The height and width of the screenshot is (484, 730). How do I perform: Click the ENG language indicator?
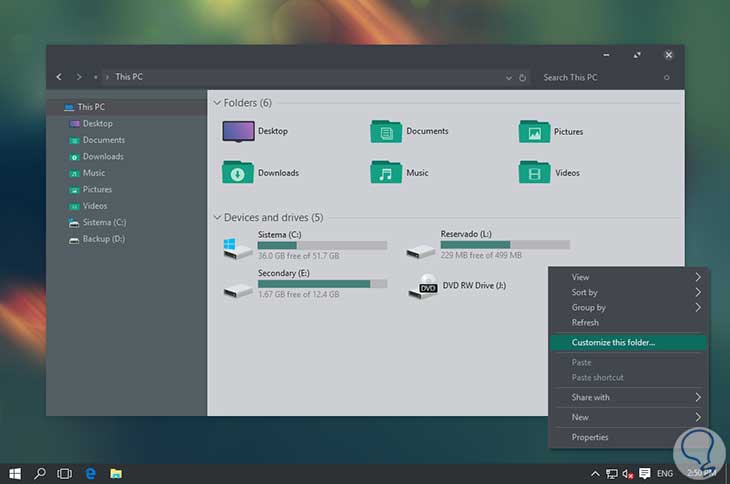(665, 474)
